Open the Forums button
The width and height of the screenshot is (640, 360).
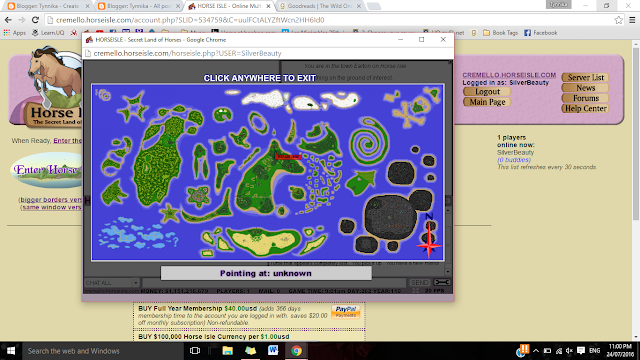point(585,98)
